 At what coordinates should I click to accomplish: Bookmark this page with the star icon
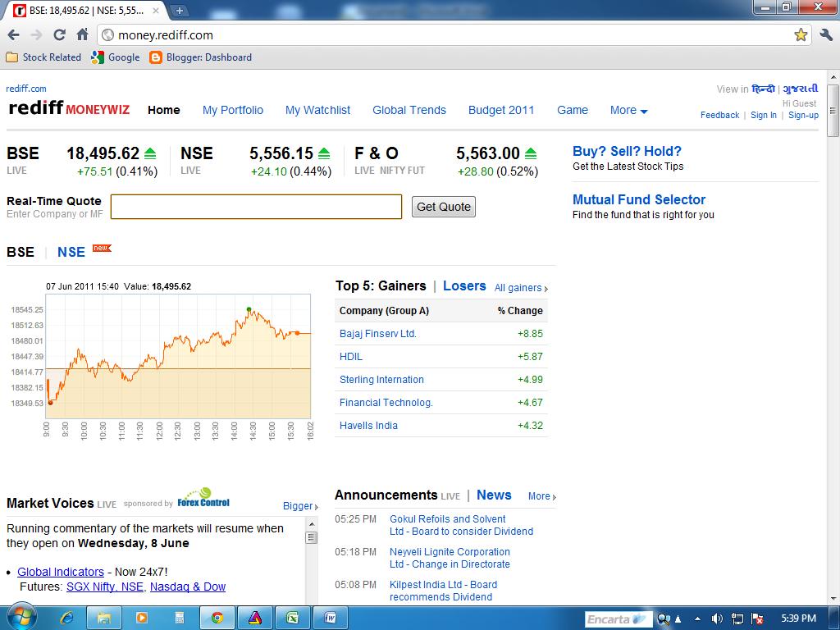(x=801, y=35)
